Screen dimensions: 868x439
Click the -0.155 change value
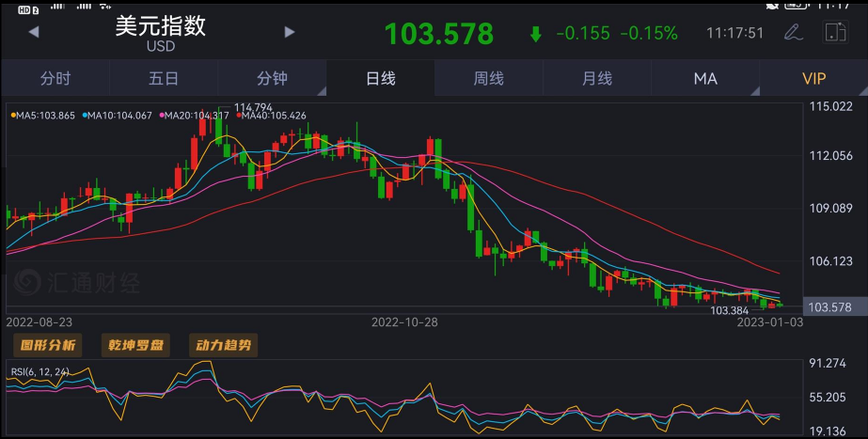click(x=583, y=34)
